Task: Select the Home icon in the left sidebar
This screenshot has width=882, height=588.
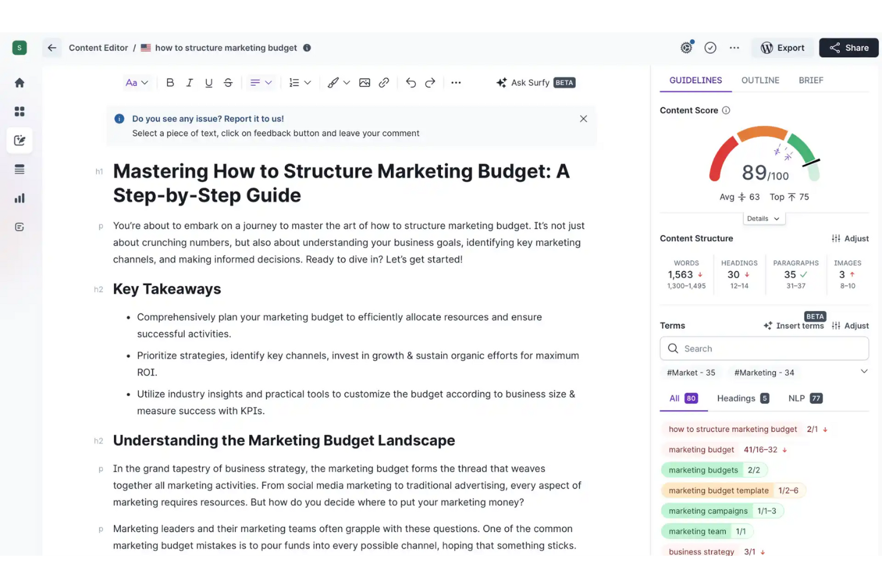Action: [19, 82]
